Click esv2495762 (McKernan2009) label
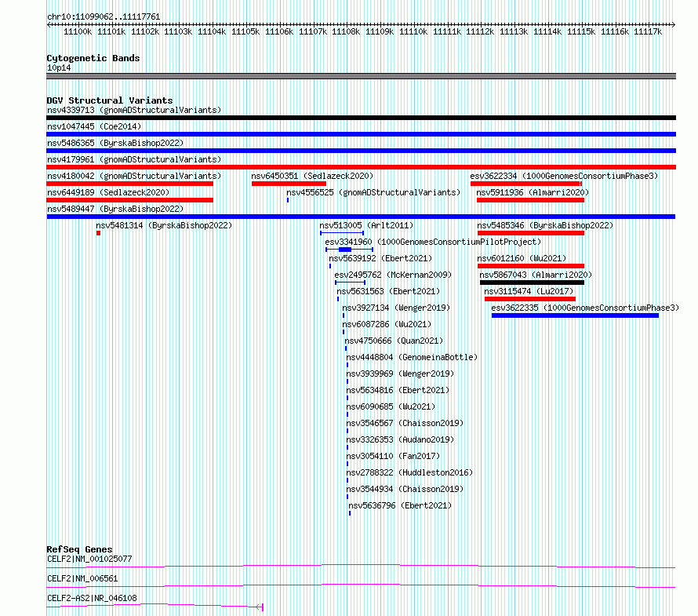This screenshot has height=616, width=698. (393, 275)
